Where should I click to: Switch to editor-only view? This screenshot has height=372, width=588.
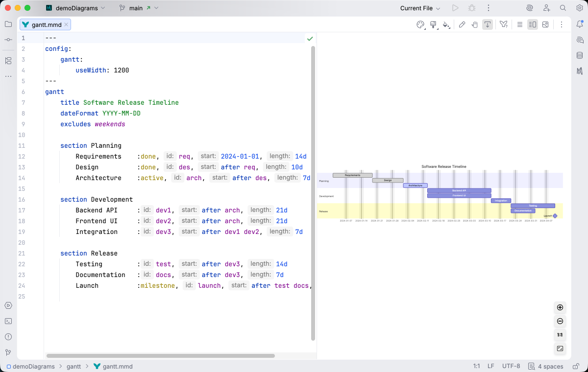point(520,24)
